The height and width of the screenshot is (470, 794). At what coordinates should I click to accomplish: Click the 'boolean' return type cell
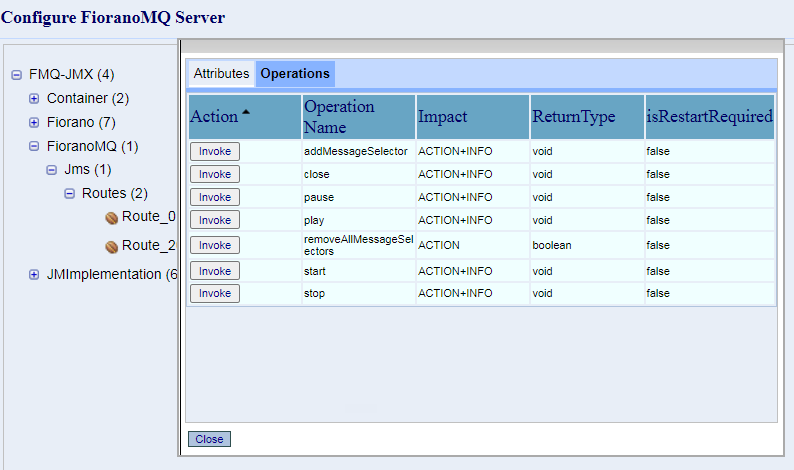pos(587,245)
